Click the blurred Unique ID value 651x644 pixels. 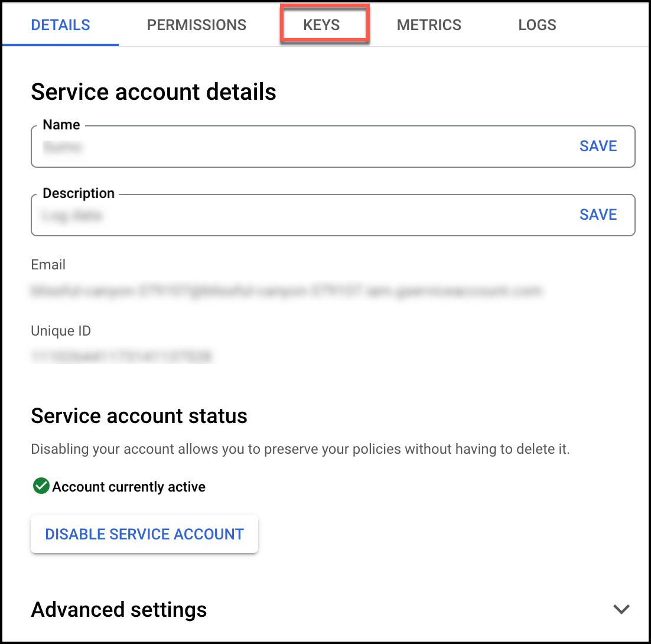point(122,356)
